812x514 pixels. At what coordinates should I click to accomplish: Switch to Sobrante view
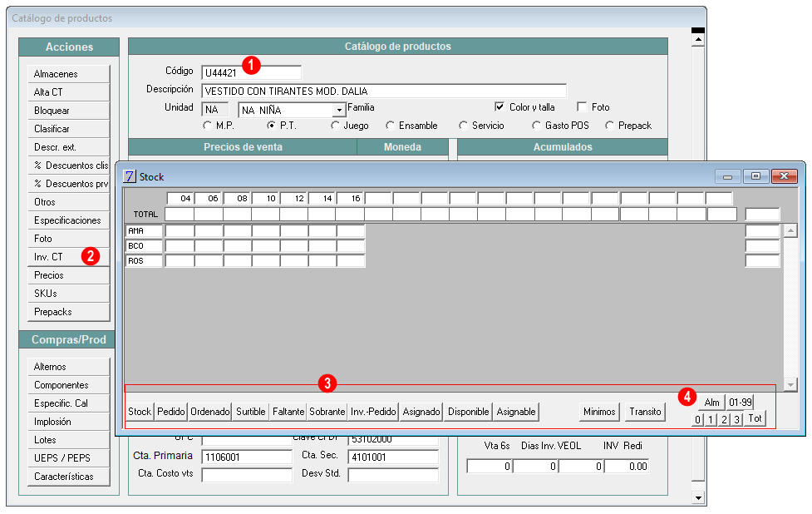pos(327,412)
